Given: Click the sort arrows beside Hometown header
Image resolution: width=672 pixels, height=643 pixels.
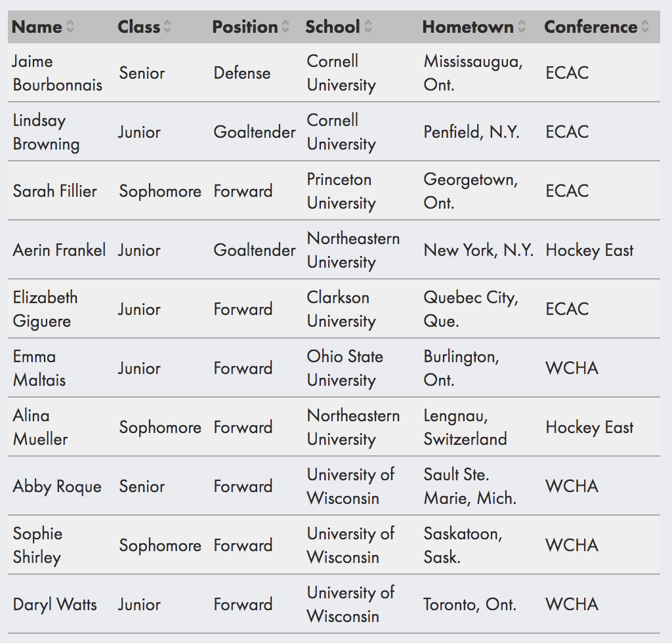Looking at the screenshot, I should (522, 26).
